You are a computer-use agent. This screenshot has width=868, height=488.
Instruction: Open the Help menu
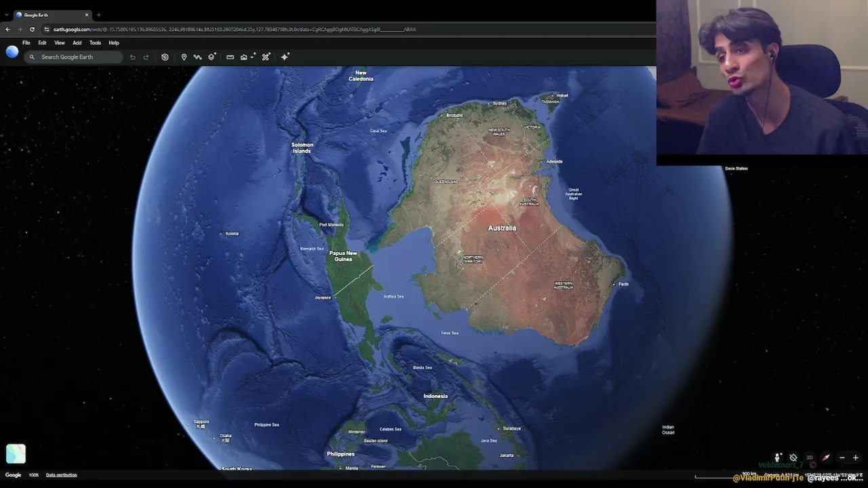click(x=114, y=43)
